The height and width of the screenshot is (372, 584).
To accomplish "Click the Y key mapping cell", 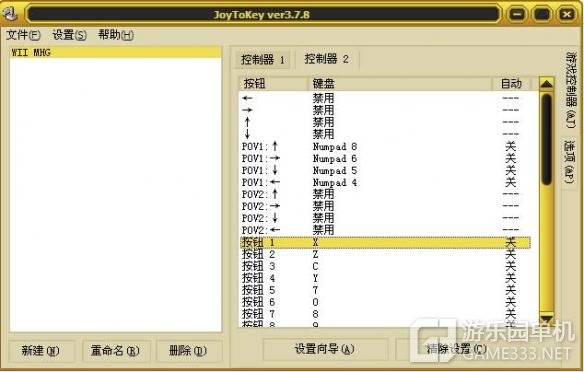I will (315, 278).
